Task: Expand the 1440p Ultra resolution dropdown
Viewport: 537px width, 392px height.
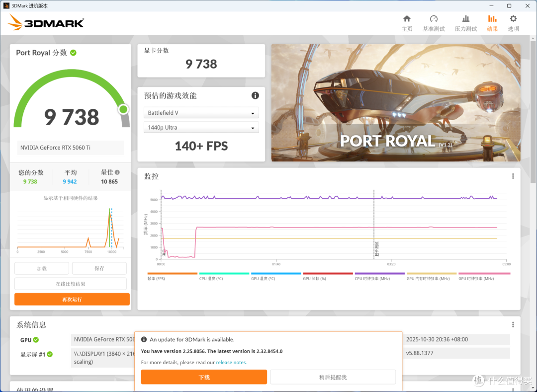Action: pyautogui.click(x=201, y=127)
